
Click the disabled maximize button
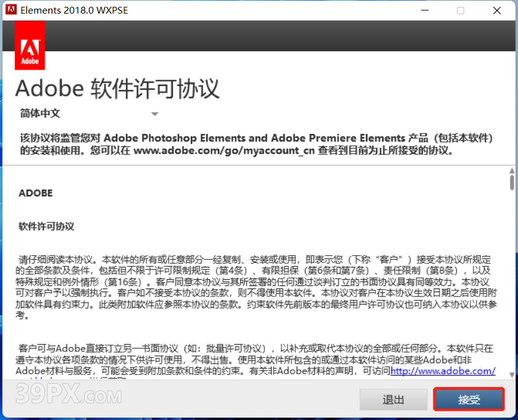(x=461, y=10)
